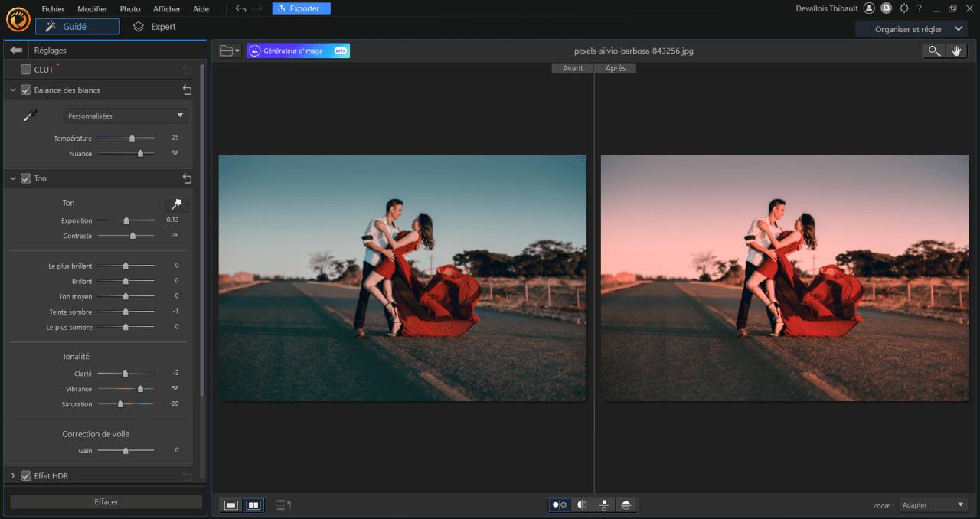Screen dimensions: 980x519
Task: Open the file browser folder icon
Action: coord(226,51)
